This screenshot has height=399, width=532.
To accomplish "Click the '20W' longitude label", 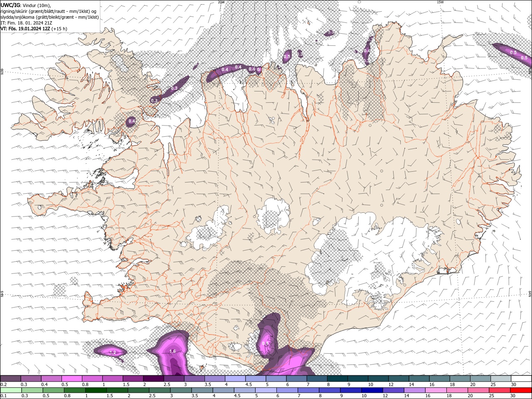I will click(x=221, y=2).
